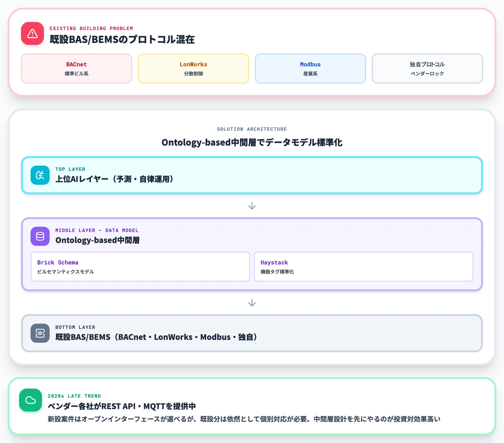This screenshot has height=443, width=504.
Task: Click the down arrow below the Top Layer
Action: click(x=252, y=206)
